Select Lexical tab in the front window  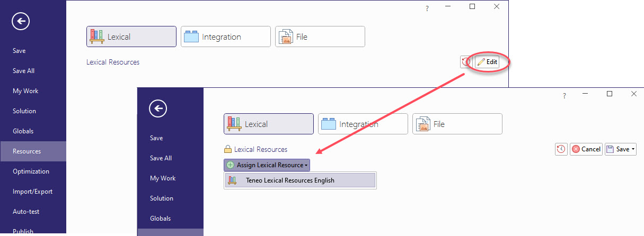(269, 124)
